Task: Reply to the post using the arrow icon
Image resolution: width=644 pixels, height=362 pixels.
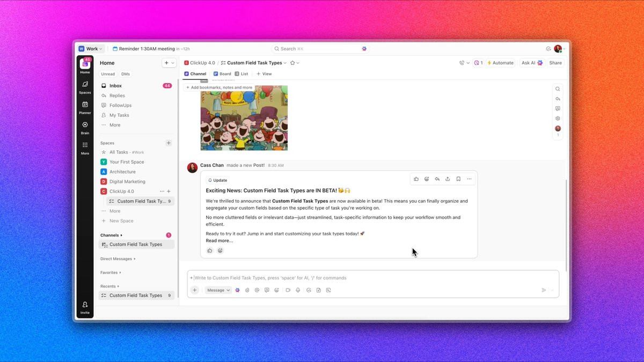Action: [437, 179]
